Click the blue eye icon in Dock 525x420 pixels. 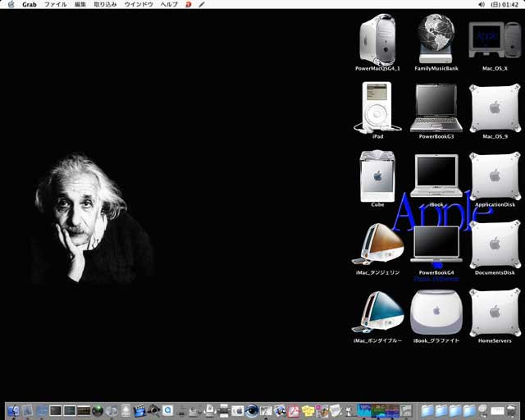252,411
